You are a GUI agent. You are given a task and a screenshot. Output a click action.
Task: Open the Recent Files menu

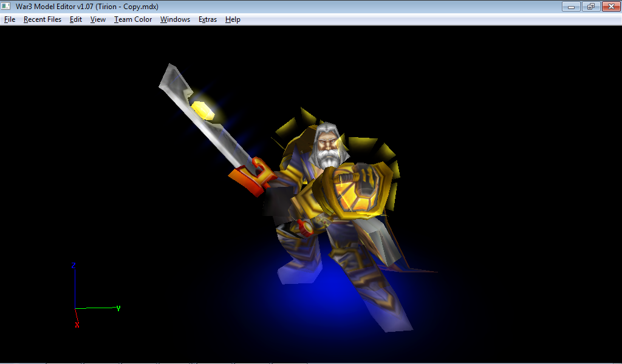pyautogui.click(x=43, y=19)
